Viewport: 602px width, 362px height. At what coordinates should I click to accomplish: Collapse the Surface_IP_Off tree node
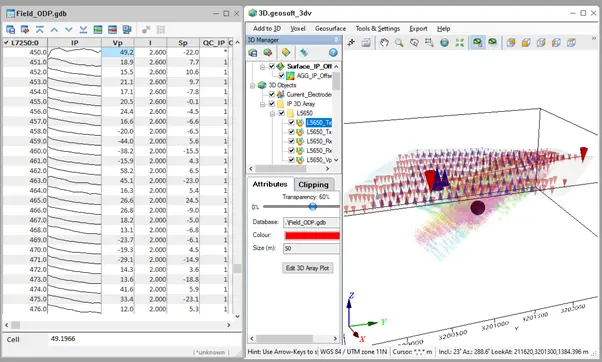pyautogui.click(x=262, y=67)
